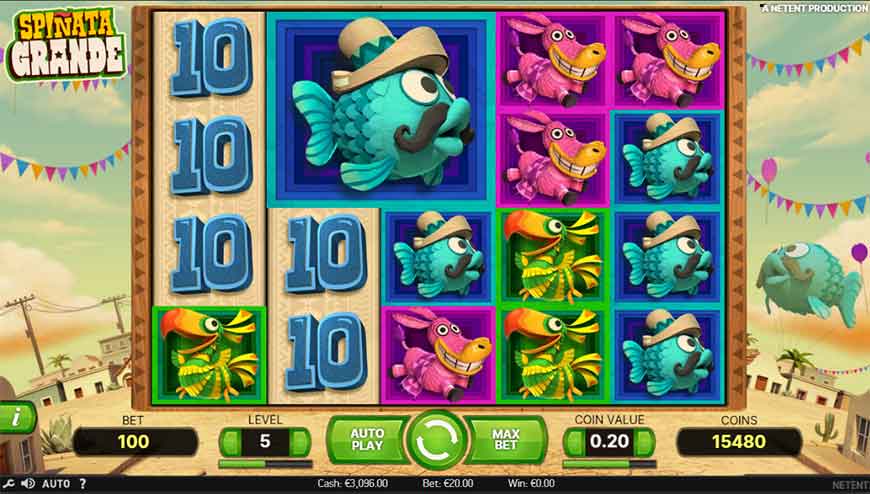870x494 pixels.
Task: Click the pink donkey in the top-right corner
Action: pyautogui.click(x=668, y=62)
